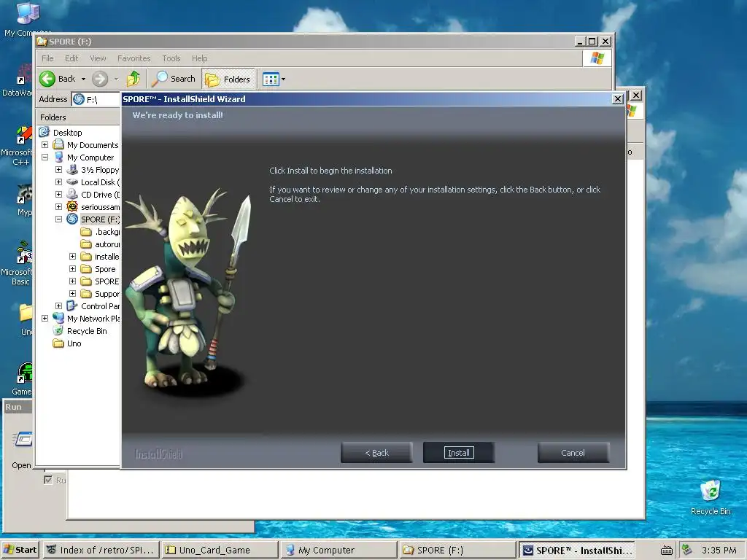Switch to Index of /retro/SPI taskbar item
Image resolution: width=747 pixels, height=560 pixels.
pos(101,550)
